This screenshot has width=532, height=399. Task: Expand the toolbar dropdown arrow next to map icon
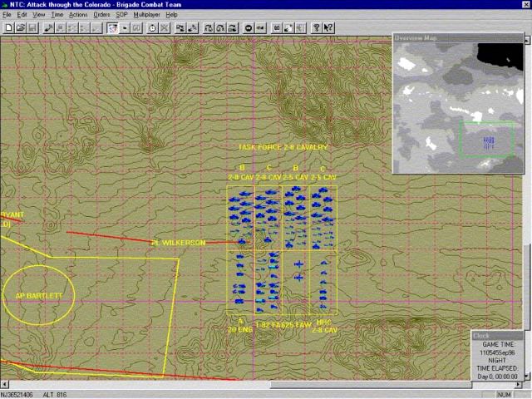[125, 28]
